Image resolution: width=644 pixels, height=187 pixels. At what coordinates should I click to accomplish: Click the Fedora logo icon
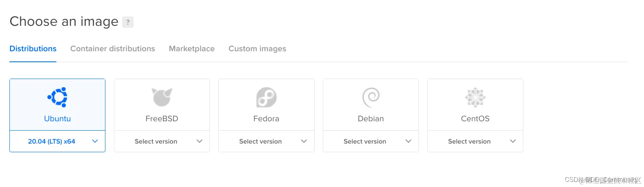click(x=266, y=97)
